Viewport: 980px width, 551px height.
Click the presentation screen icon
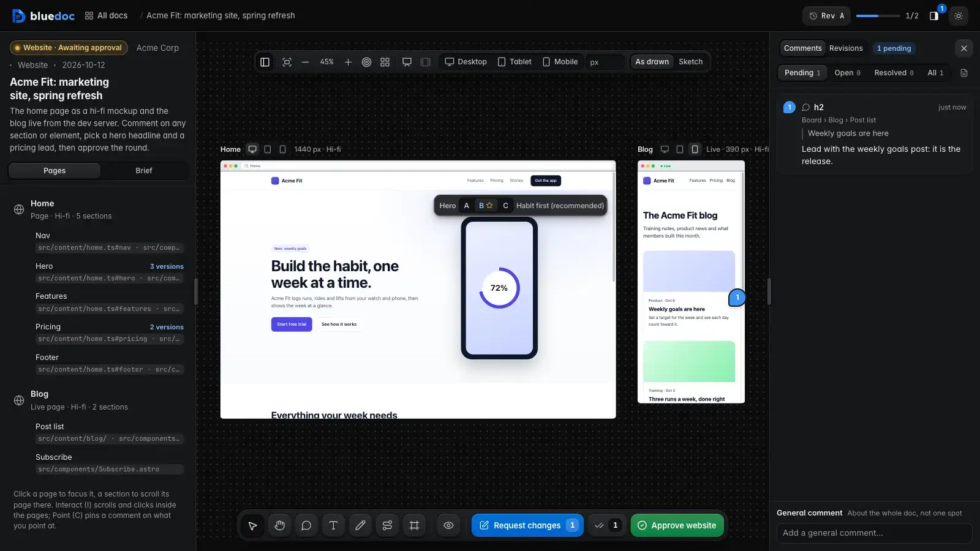(407, 62)
